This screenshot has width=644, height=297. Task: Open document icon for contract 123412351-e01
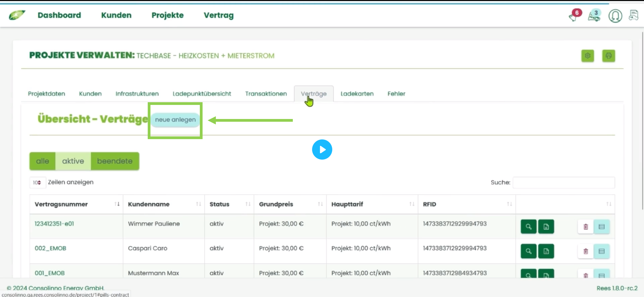pyautogui.click(x=546, y=226)
